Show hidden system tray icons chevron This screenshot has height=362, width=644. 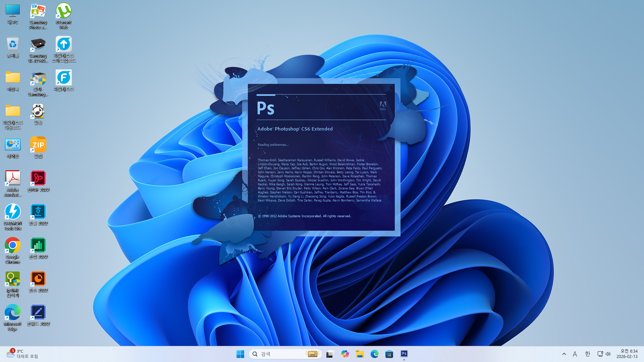coord(564,354)
